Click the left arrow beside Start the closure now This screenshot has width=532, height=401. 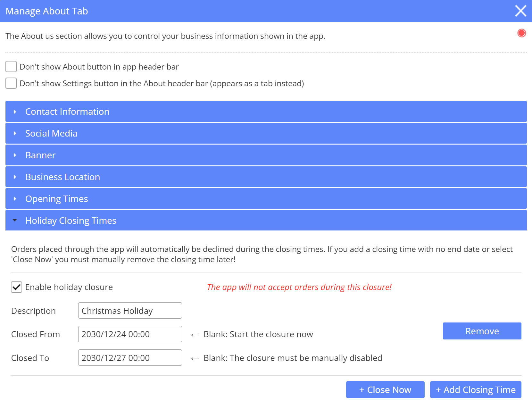(195, 335)
